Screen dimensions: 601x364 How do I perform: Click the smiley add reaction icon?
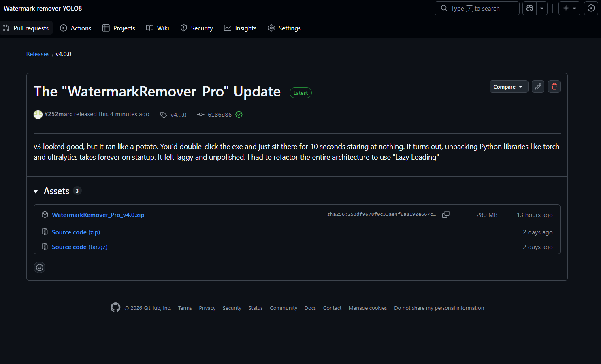coord(40,267)
